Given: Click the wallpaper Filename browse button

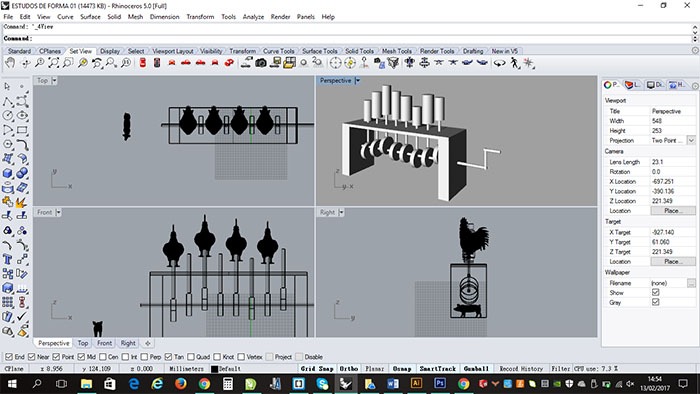Looking at the screenshot, I should [x=691, y=283].
